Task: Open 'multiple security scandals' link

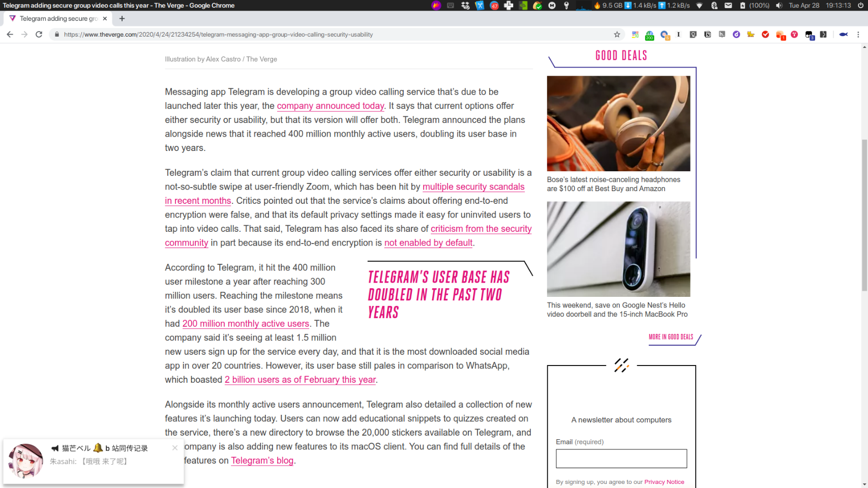Action: (x=473, y=187)
